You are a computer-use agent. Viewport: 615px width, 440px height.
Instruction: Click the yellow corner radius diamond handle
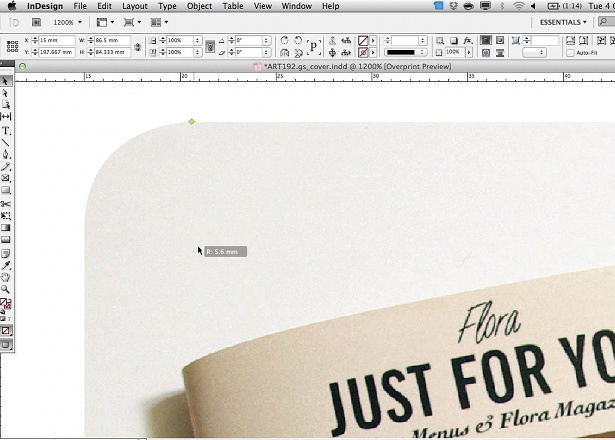191,122
